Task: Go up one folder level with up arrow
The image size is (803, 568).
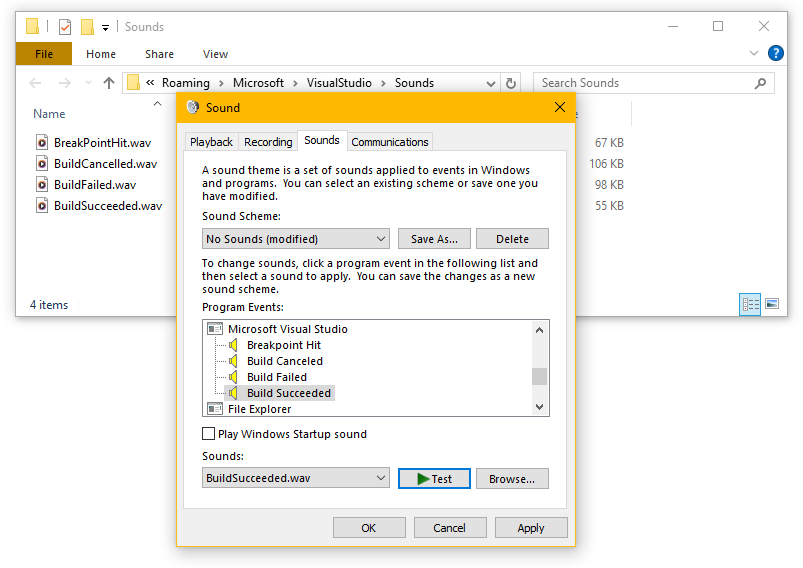Action: [109, 83]
